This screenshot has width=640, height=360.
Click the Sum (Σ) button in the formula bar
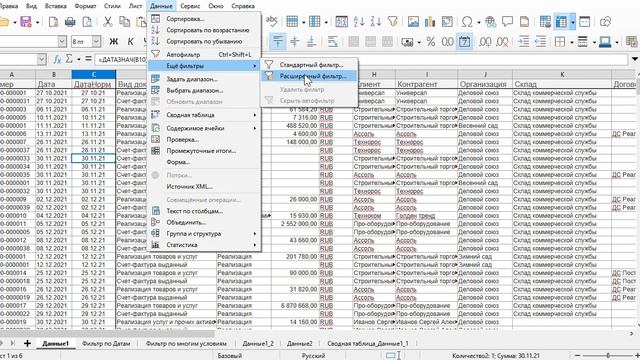(69, 60)
